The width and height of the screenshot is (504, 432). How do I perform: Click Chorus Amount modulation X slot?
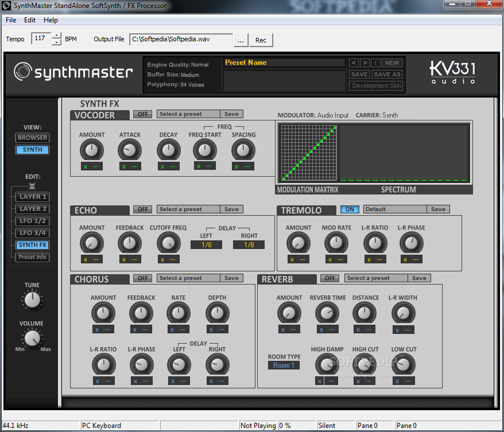pos(97,329)
